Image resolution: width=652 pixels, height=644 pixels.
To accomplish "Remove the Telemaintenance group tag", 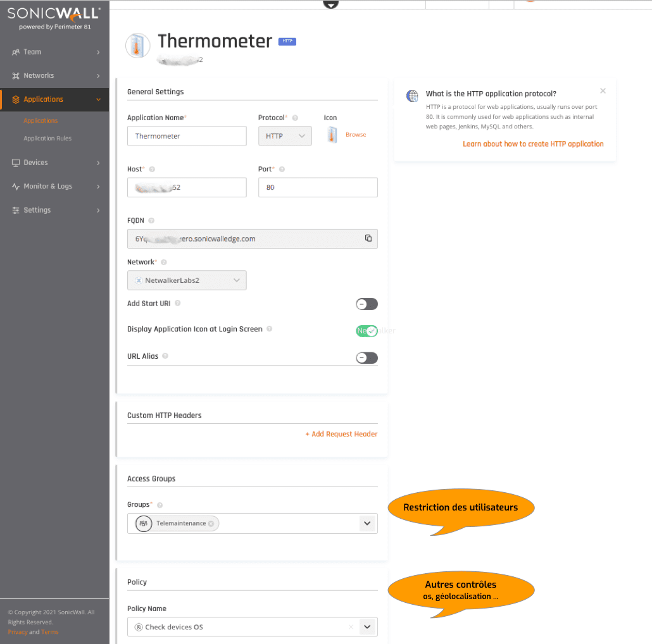I will click(x=211, y=524).
